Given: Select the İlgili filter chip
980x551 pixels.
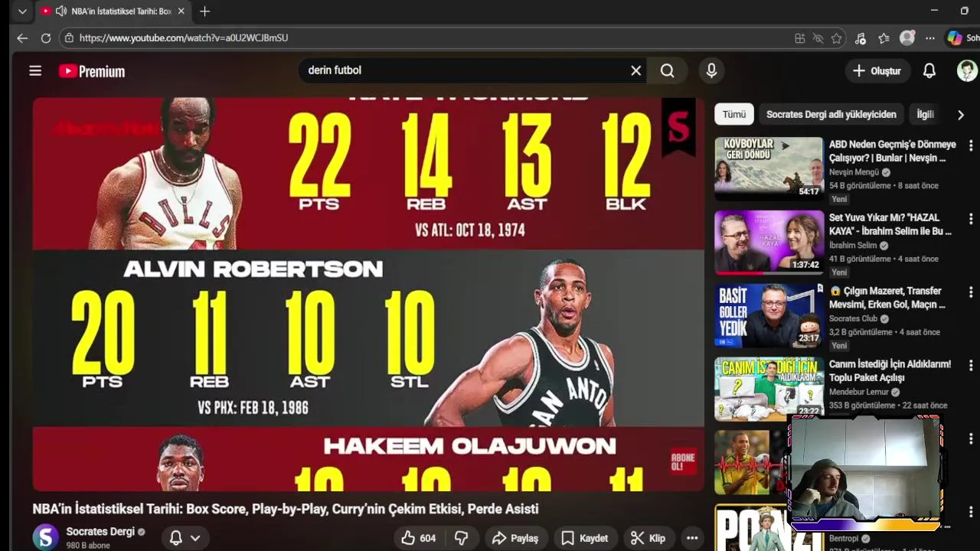Looking at the screenshot, I should point(925,114).
